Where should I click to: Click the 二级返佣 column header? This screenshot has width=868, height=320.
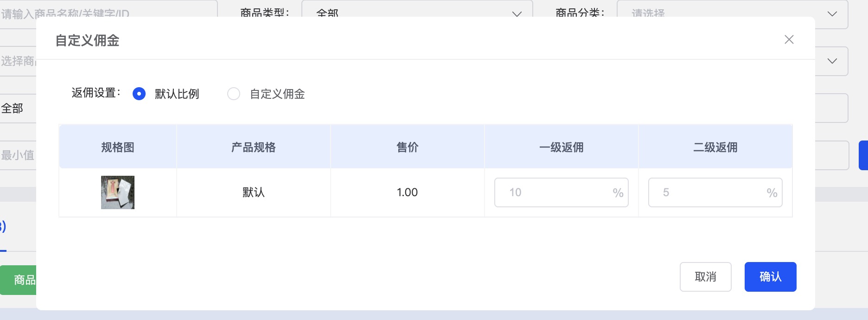[x=715, y=147]
